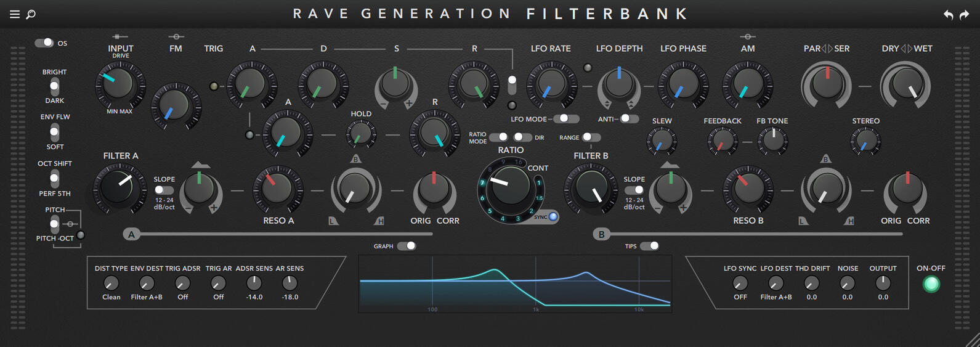Click the H highpass icon under Filter A
The height and width of the screenshot is (347, 980).
pos(379,221)
